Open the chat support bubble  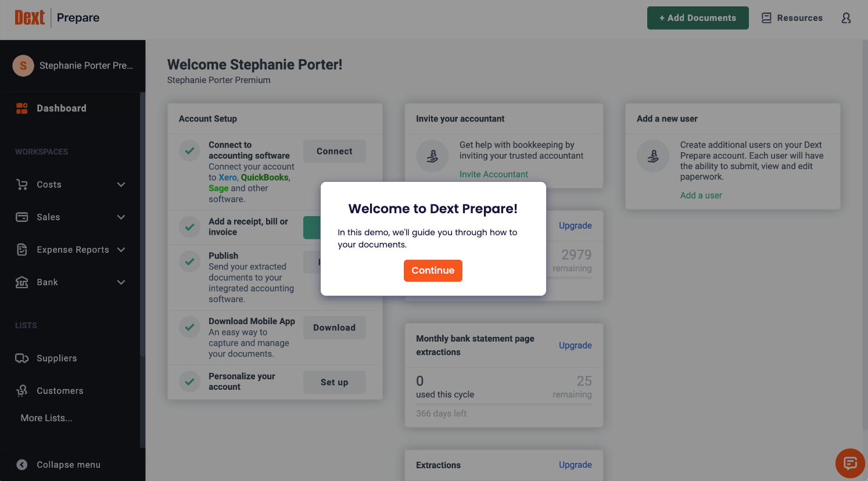point(850,463)
